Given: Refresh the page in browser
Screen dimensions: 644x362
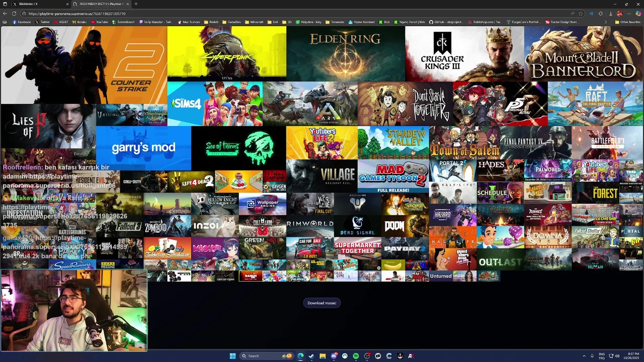Looking at the screenshot, I should pos(14,14).
